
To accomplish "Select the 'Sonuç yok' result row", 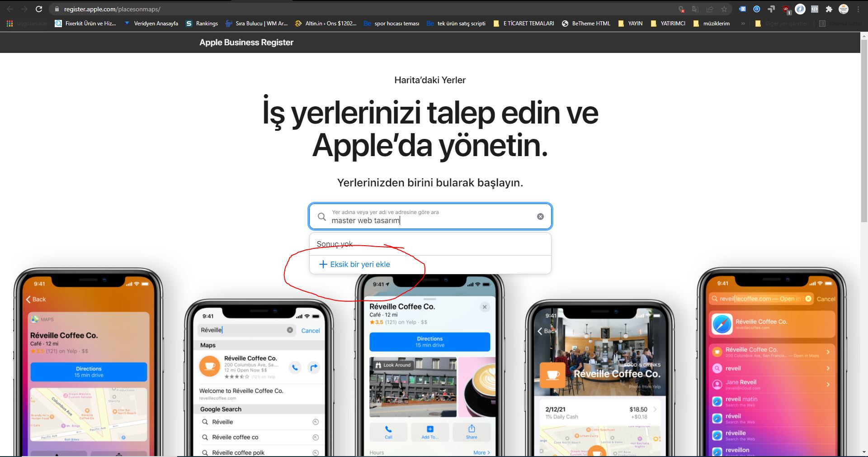I will [x=430, y=244].
